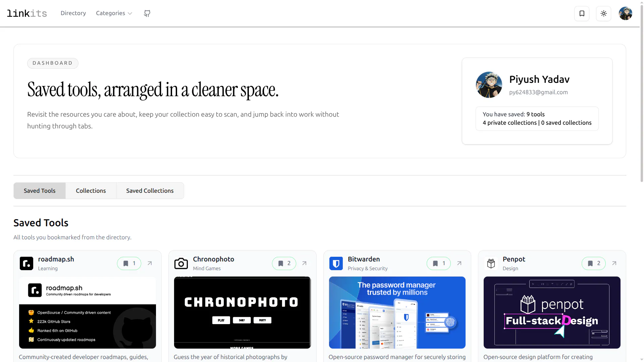Open the Penpot preview thumbnail
This screenshot has height=362, width=644.
coord(552,312)
